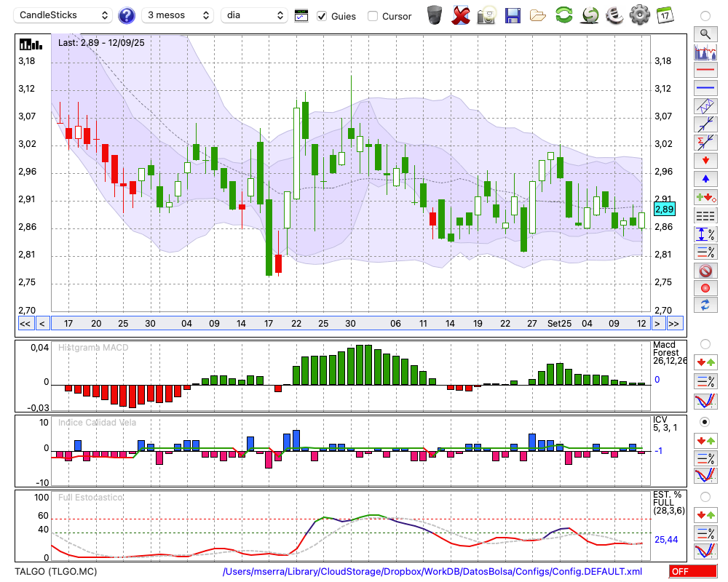Uncheck the Guies checkbox
This screenshot has height=582, width=728.
tap(321, 16)
